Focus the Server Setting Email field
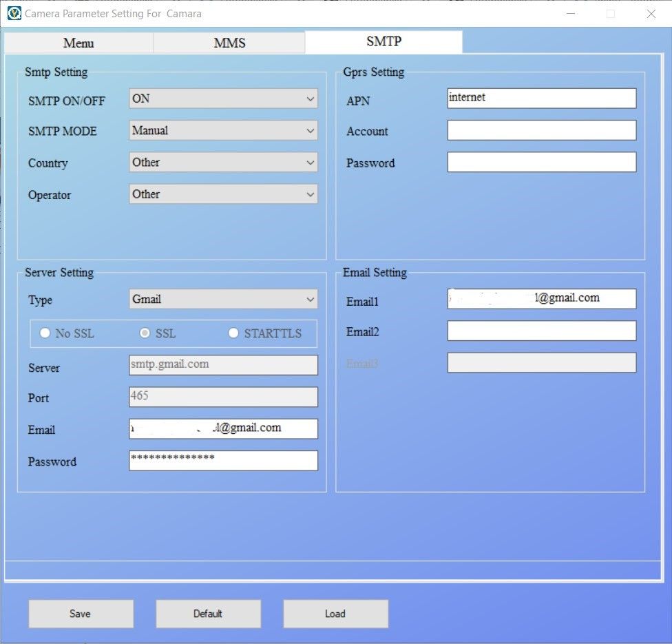This screenshot has height=644, width=672. coord(223,429)
